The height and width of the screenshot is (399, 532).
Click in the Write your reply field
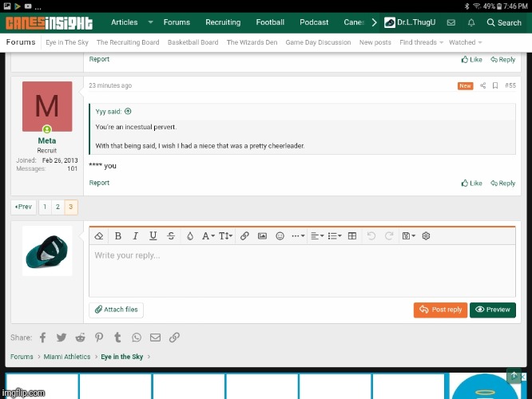(302, 270)
